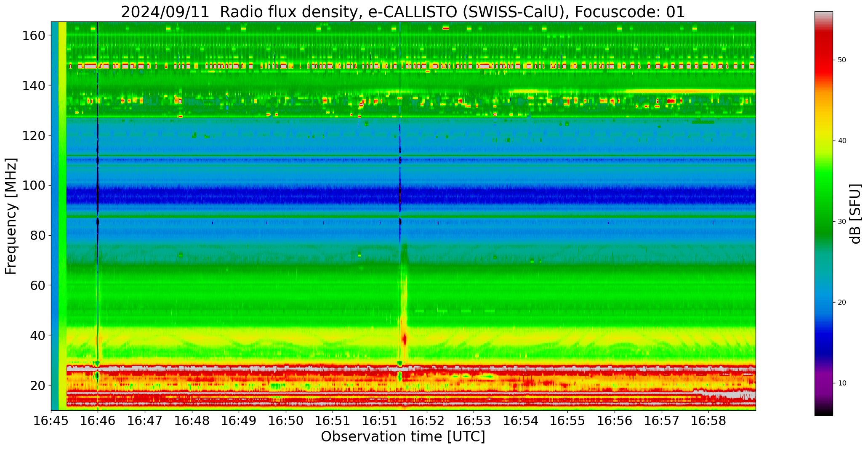Click the 'dB [SFU]' colorbar label
868x449 pixels.
pos(856,213)
